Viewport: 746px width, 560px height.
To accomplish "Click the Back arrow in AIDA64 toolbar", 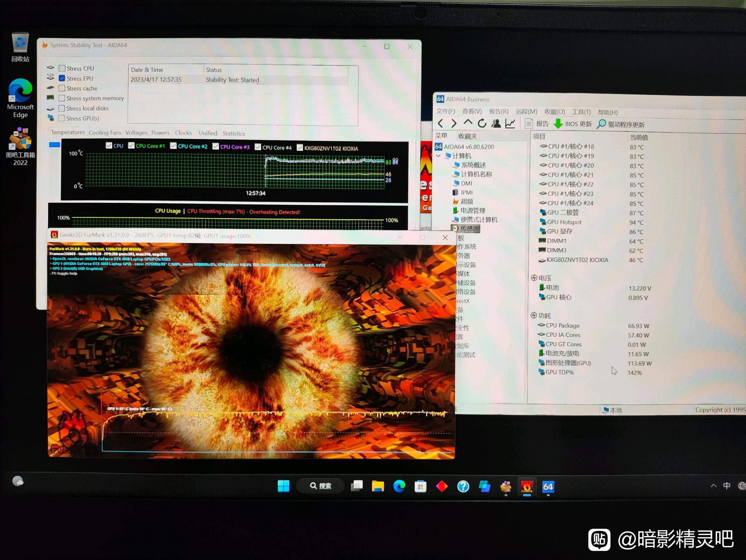I will point(441,123).
